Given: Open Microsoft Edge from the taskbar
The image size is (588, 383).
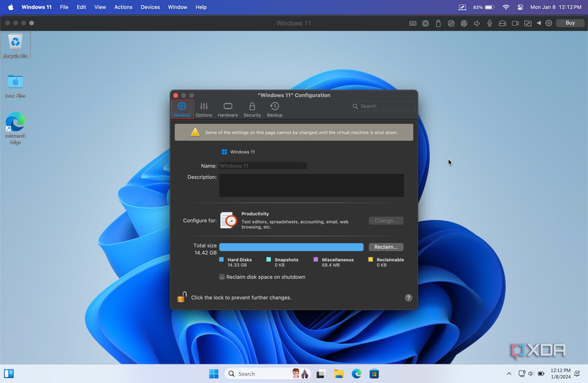Looking at the screenshot, I should pos(356,374).
